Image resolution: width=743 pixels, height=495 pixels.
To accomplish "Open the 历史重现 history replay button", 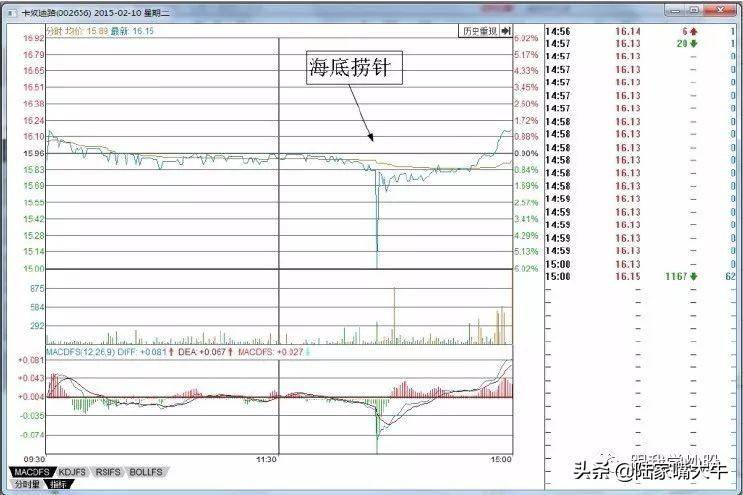I will [x=480, y=31].
